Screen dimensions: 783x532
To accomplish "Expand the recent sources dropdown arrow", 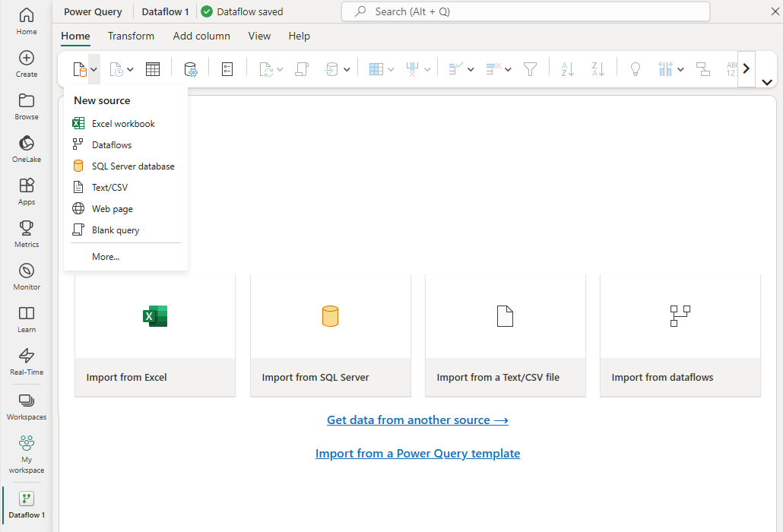I will click(130, 69).
